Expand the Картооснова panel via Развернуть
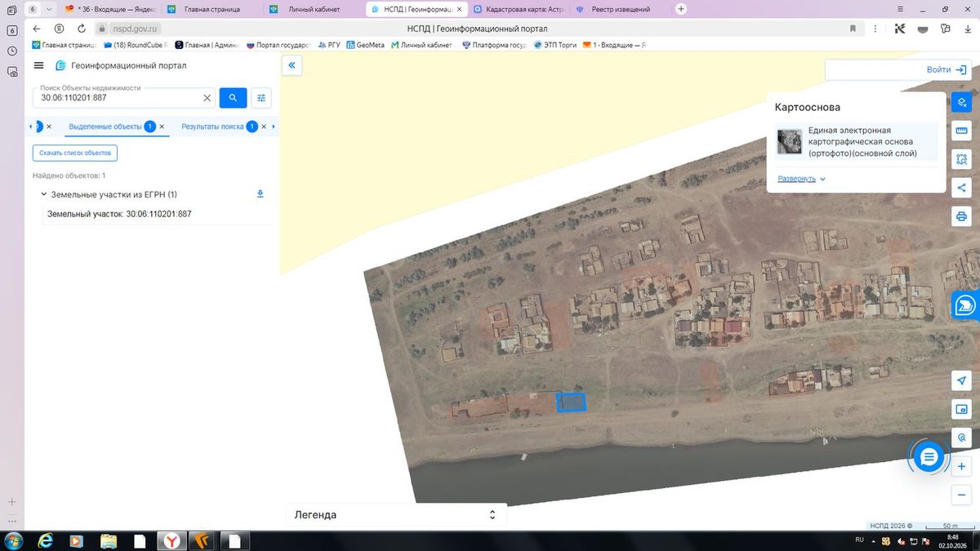The width and height of the screenshot is (980, 551). (802, 179)
